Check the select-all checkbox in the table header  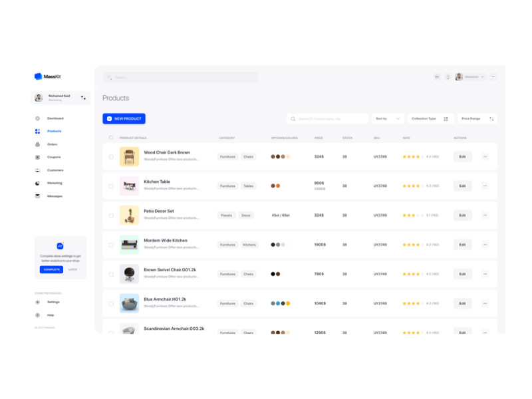(x=111, y=138)
